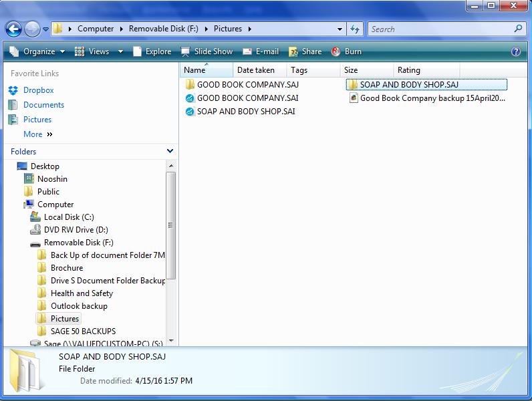The image size is (532, 401).
Task: Click the Refresh button
Action: (355, 29)
